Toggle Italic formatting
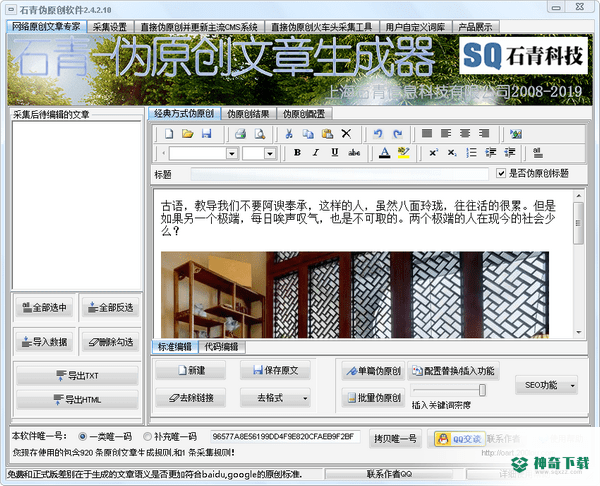 (x=316, y=153)
